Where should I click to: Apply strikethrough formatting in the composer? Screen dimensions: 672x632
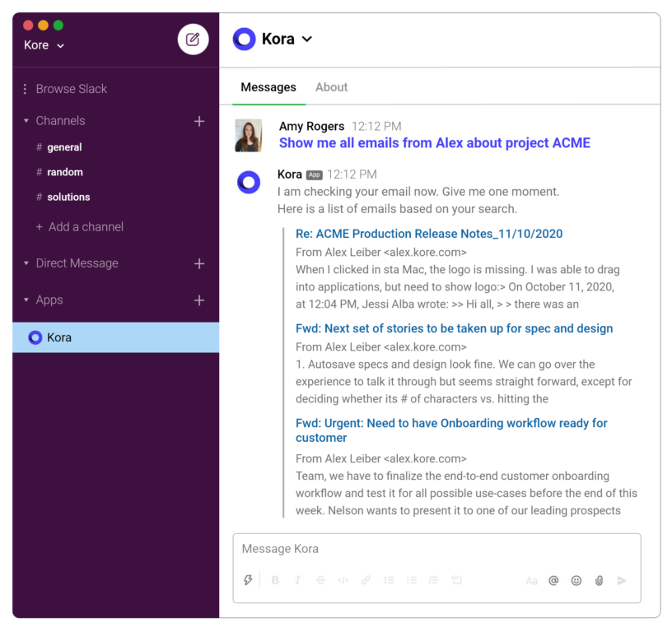coord(320,580)
